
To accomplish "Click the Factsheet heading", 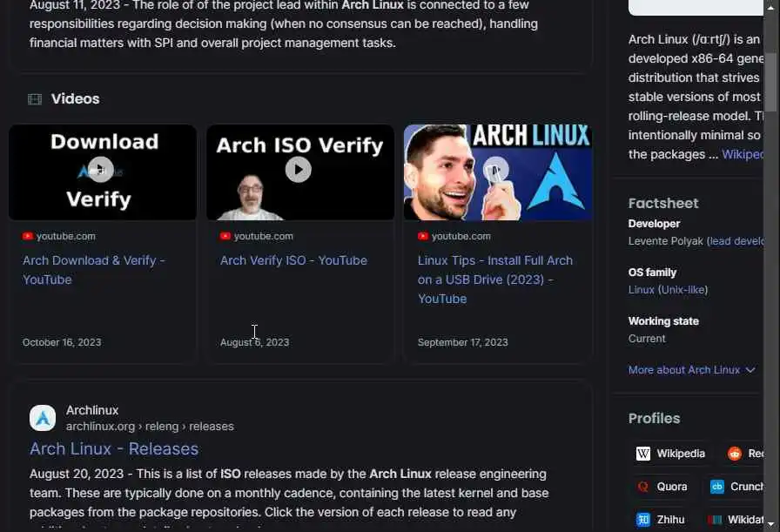I will (x=663, y=203).
